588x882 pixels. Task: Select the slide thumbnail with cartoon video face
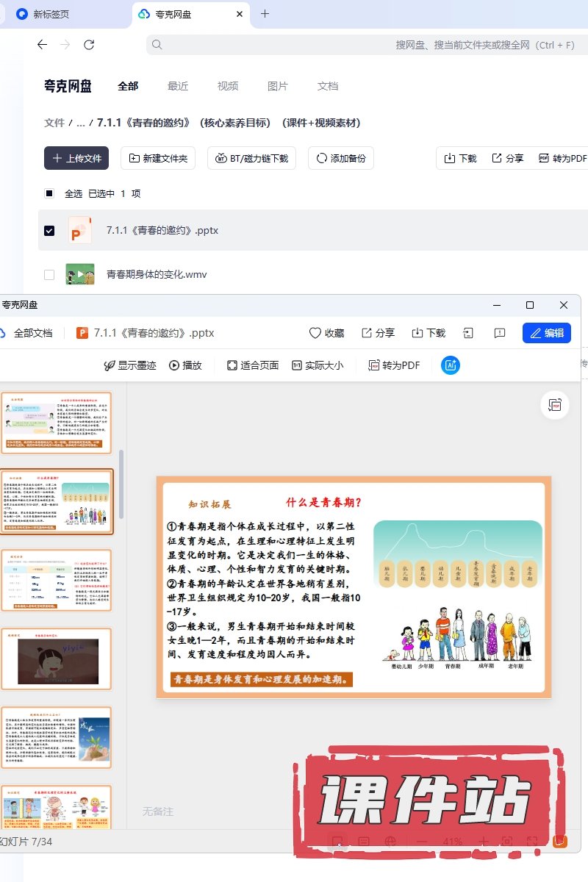pyautogui.click(x=57, y=659)
